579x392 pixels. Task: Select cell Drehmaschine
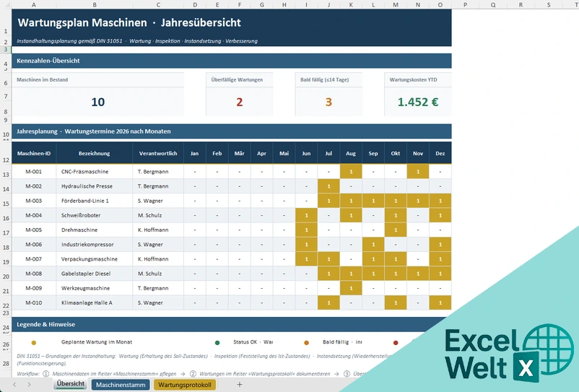coord(94,230)
